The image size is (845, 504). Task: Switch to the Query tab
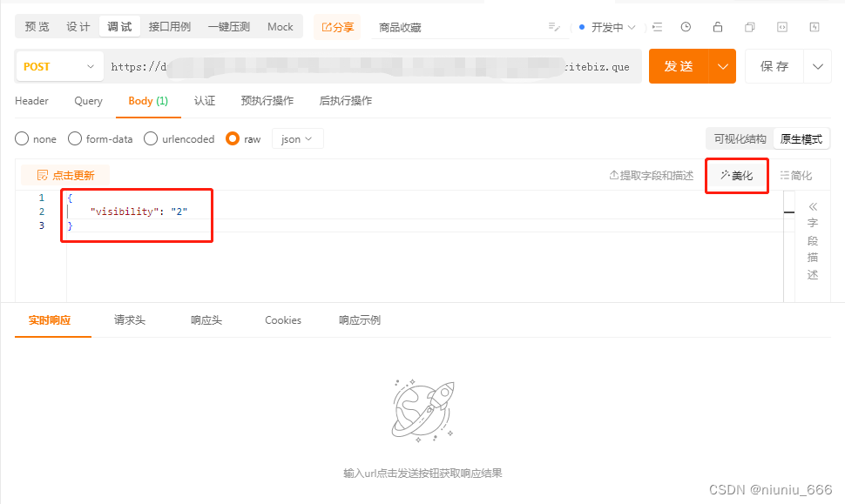click(88, 101)
